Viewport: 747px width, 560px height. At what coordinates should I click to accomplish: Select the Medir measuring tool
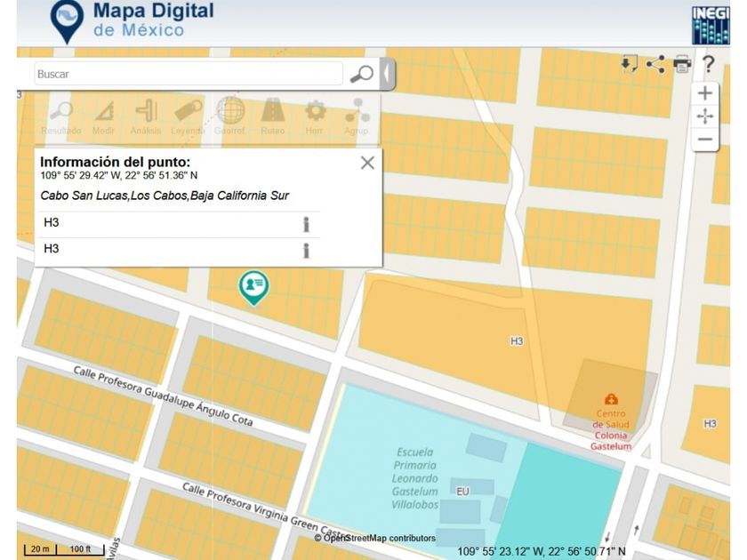pos(103,118)
